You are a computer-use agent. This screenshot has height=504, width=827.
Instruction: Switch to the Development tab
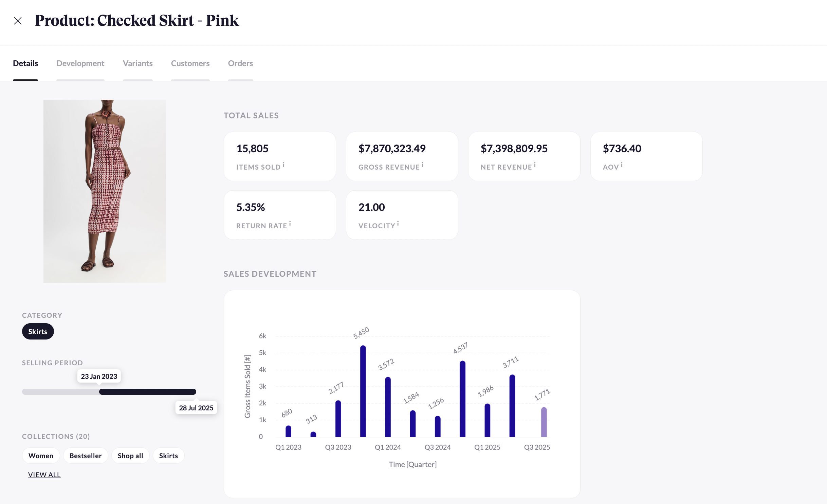point(80,63)
